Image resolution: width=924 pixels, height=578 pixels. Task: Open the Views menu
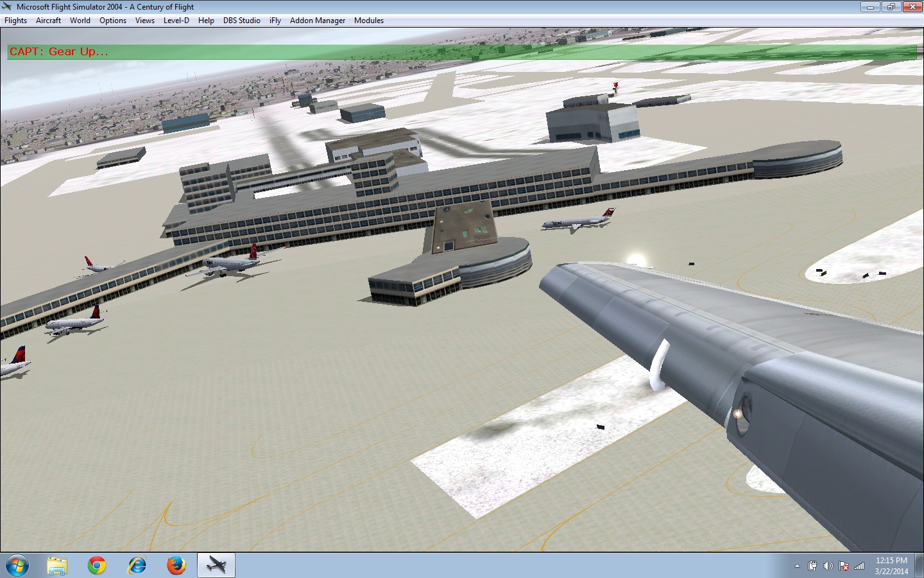click(145, 21)
